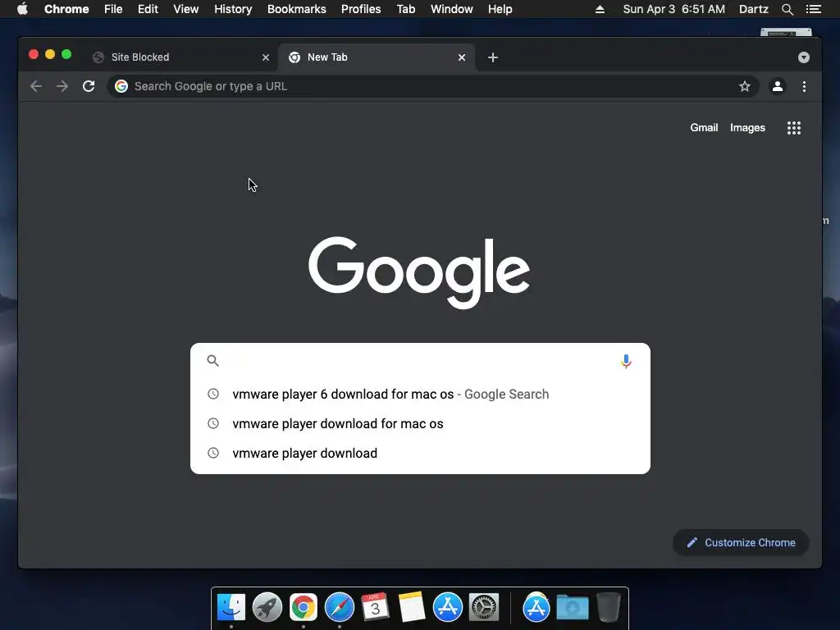The width and height of the screenshot is (840, 630).
Task: Reload the current page
Action: click(x=89, y=86)
